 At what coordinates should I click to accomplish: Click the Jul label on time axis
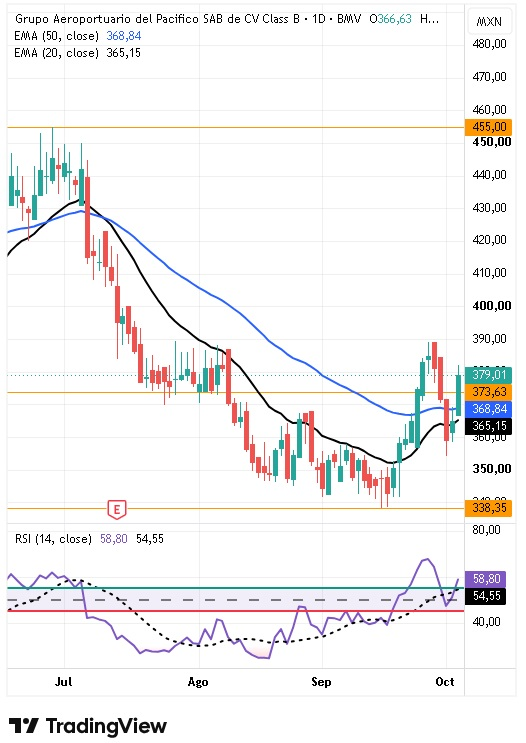coord(63,682)
